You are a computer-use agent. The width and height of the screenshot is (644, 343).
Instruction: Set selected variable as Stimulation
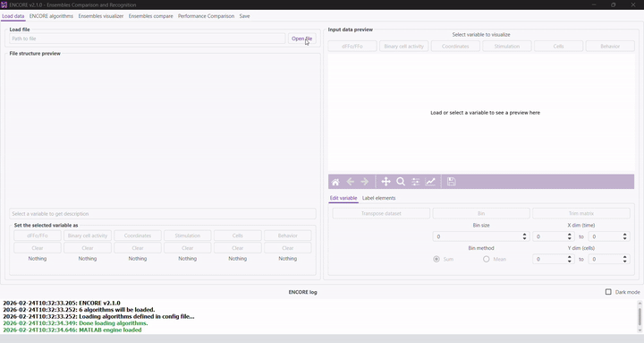[188, 236]
